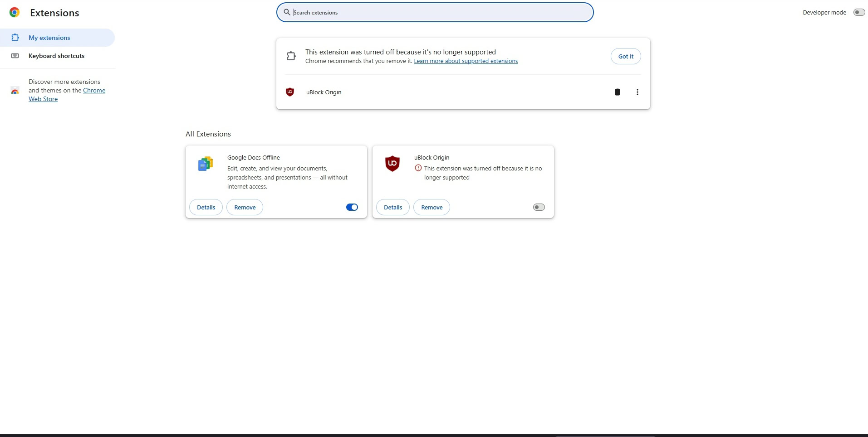868x437 pixels.
Task: Click the Chrome logo beside Extensions title
Action: pos(15,13)
